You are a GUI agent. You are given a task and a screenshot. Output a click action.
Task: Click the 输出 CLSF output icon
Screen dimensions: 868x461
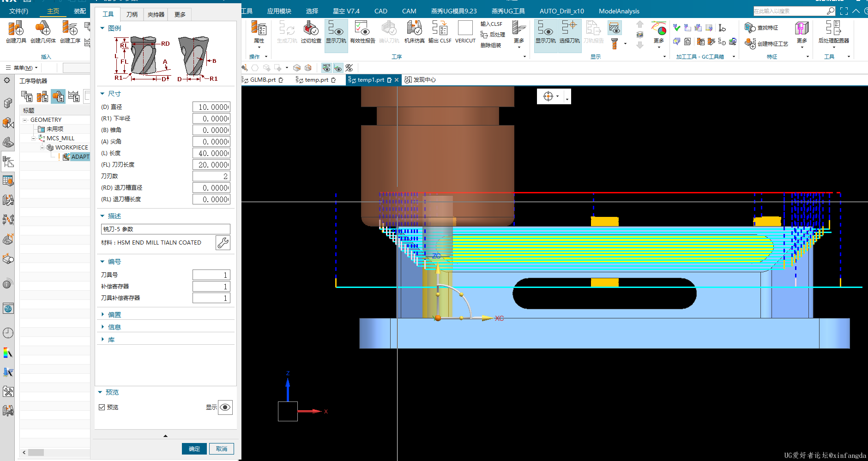(x=440, y=32)
